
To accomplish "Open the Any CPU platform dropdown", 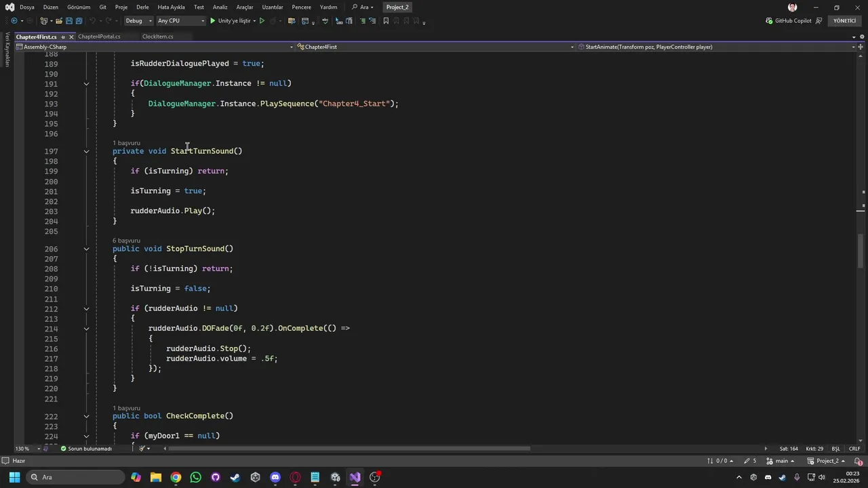I will [180, 21].
